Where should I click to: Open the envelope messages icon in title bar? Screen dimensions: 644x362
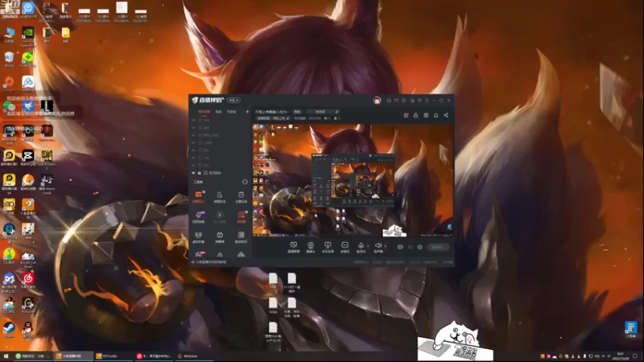pyautogui.click(x=396, y=101)
